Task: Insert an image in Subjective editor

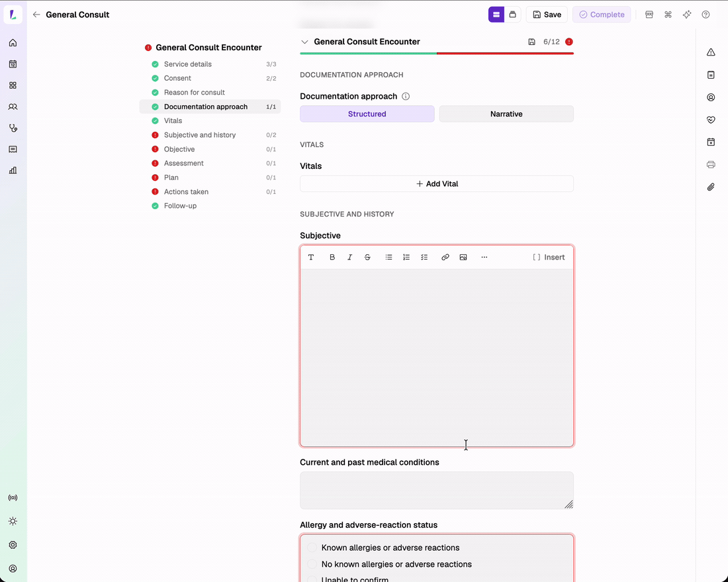Action: pos(463,258)
